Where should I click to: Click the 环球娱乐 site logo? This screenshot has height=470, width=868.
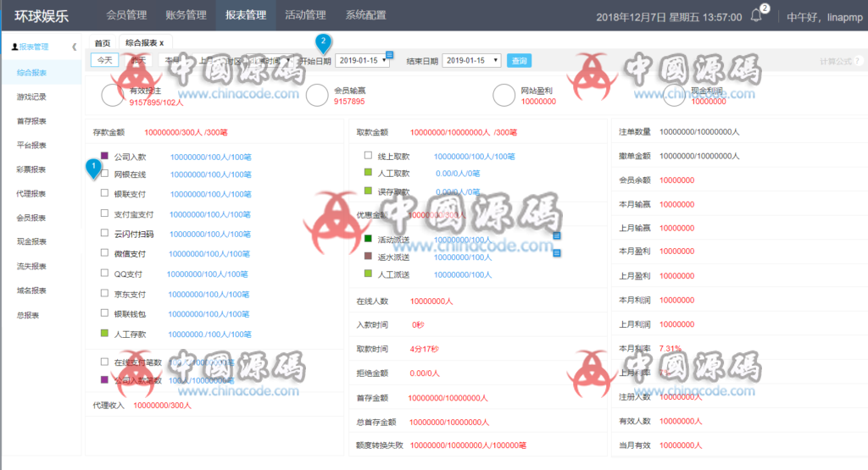[42, 16]
